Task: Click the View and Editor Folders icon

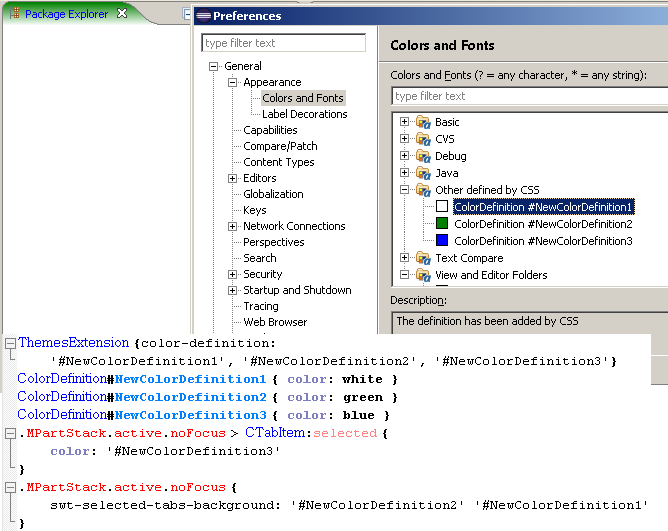Action: [x=423, y=275]
